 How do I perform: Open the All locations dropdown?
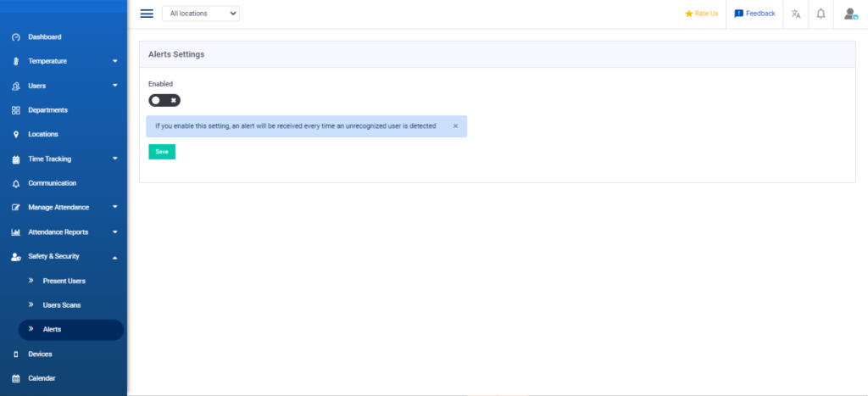click(x=201, y=14)
